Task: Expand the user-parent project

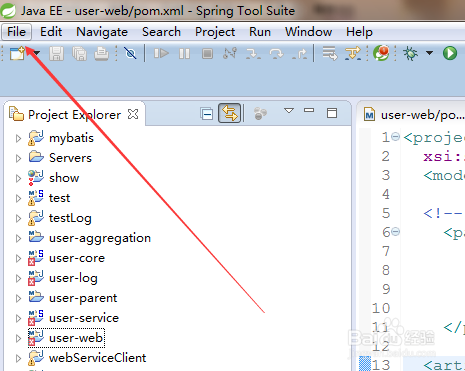Action: click(18, 298)
